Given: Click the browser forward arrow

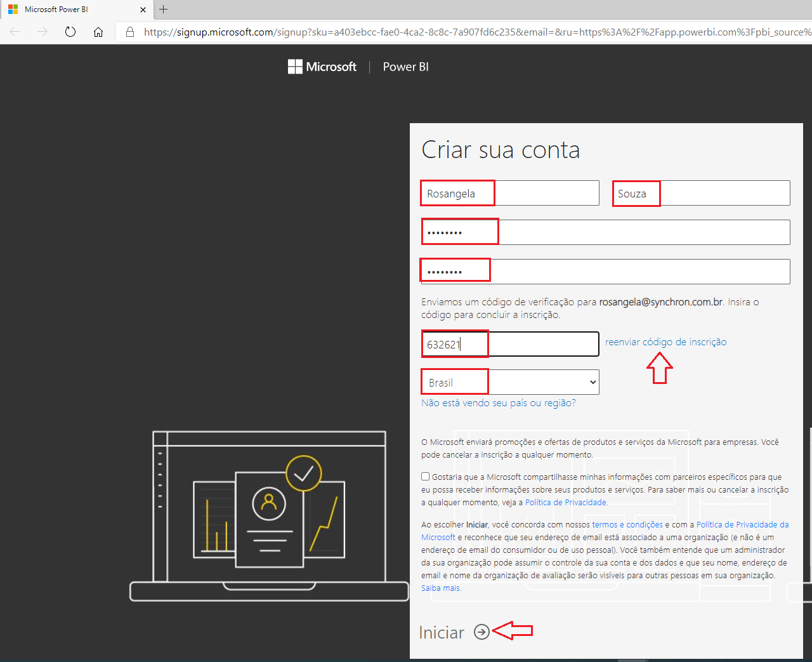Looking at the screenshot, I should pyautogui.click(x=43, y=32).
